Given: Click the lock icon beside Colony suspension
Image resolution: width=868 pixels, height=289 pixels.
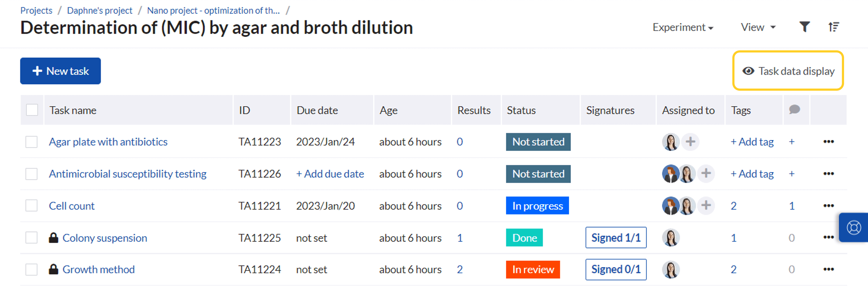Looking at the screenshot, I should pos(53,238).
